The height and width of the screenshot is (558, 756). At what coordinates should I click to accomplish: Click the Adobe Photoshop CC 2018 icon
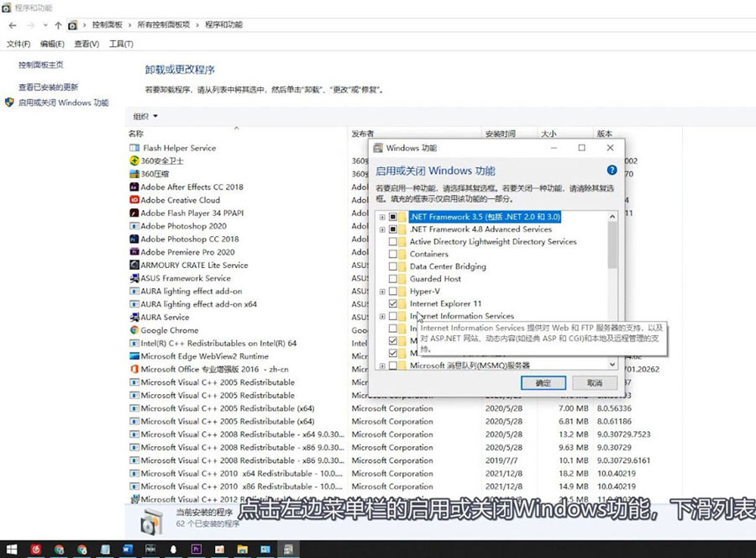click(x=134, y=239)
